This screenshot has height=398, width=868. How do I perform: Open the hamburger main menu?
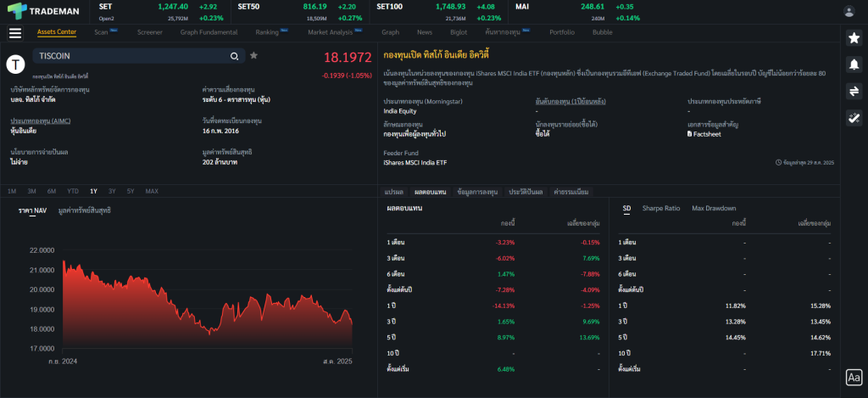pyautogui.click(x=14, y=33)
